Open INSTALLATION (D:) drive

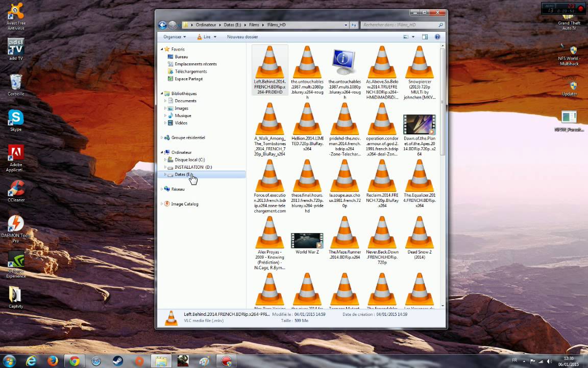[193, 167]
